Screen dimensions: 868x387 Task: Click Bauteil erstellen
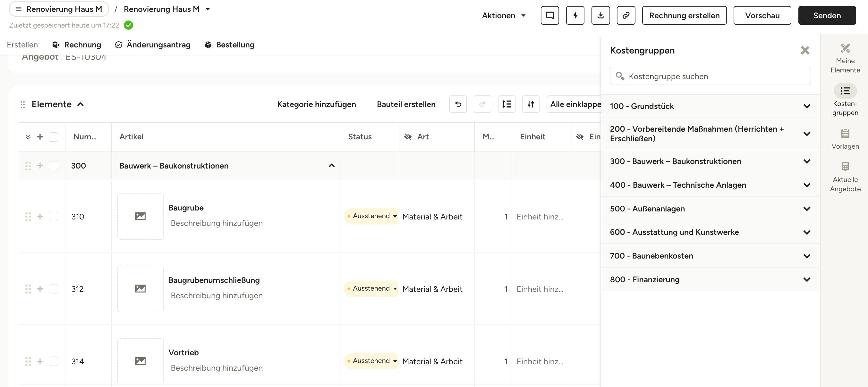406,104
